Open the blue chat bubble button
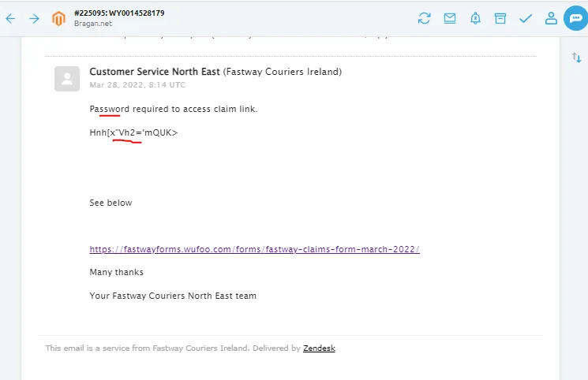The height and width of the screenshot is (380, 588). tap(575, 18)
